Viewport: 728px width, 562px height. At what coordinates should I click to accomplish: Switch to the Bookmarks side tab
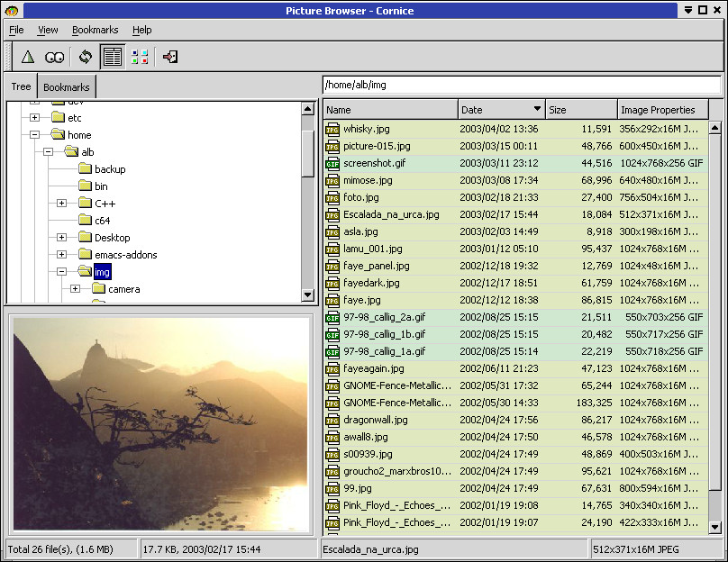67,86
